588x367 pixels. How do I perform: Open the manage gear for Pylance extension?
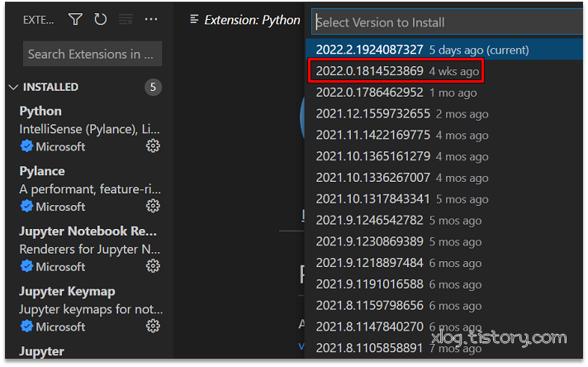tap(153, 206)
